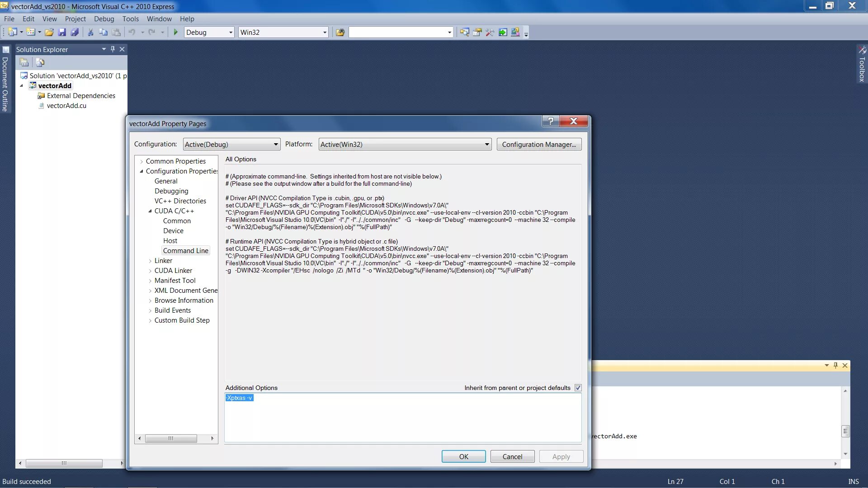Click the OK button

click(x=463, y=457)
